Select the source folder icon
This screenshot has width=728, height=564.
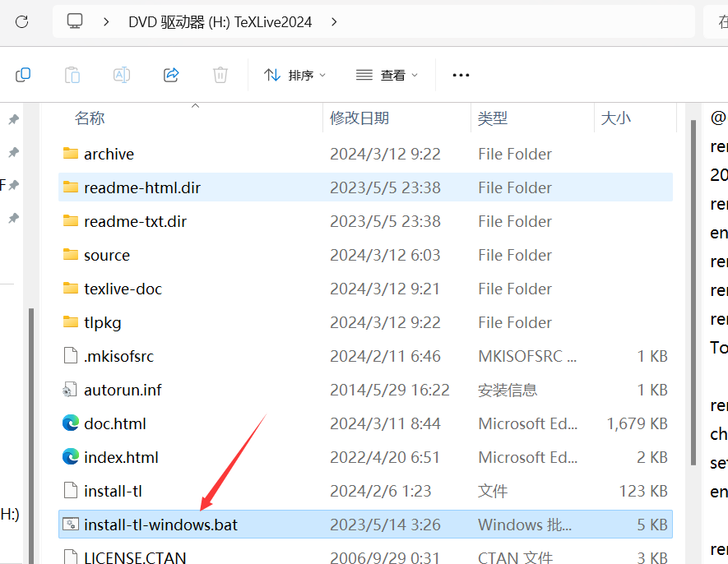(x=71, y=254)
